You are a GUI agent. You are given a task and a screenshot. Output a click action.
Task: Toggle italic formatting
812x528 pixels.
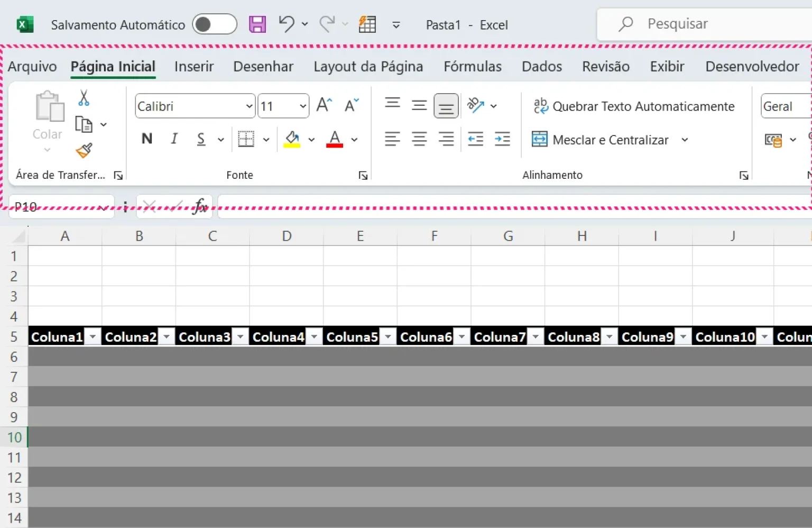click(174, 139)
